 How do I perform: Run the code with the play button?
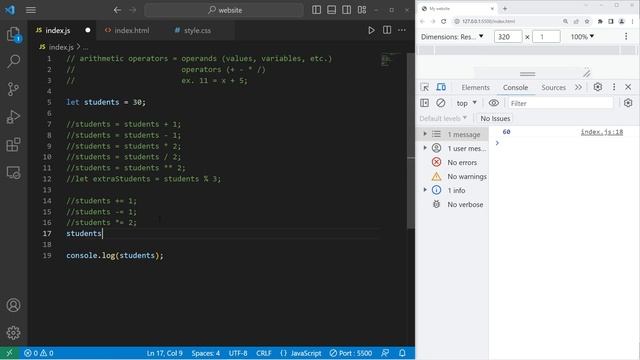click(371, 30)
